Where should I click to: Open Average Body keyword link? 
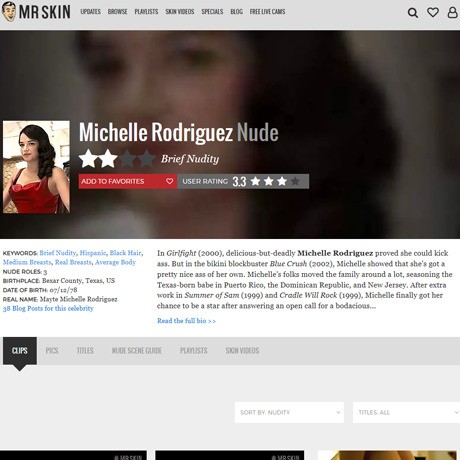pyautogui.click(x=115, y=262)
